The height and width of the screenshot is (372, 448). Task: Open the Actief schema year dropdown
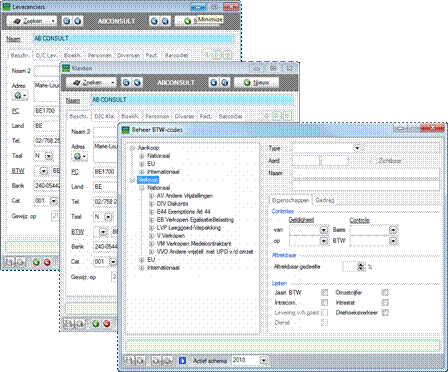point(264,360)
